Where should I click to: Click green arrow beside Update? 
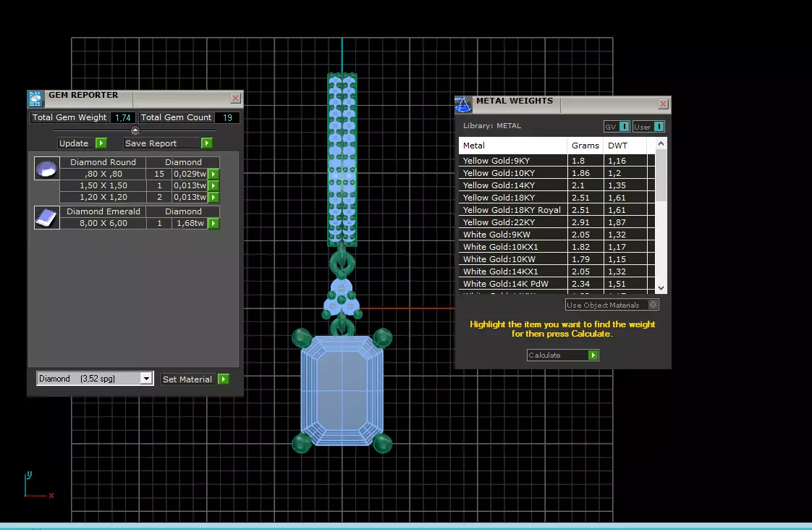pos(101,143)
